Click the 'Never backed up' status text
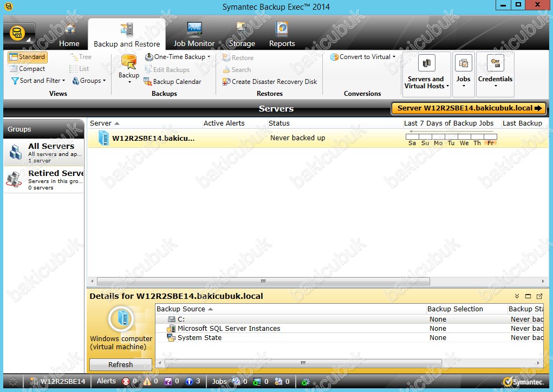 (x=298, y=138)
